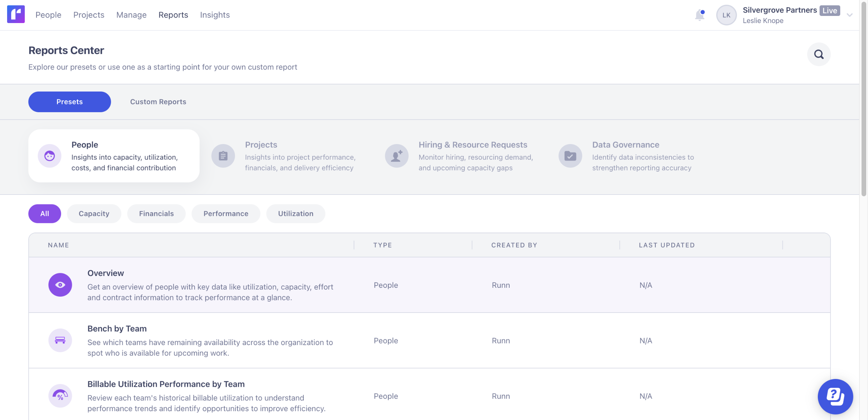Click the search magnifier icon
Screen dimensions: 868x420
coord(818,54)
